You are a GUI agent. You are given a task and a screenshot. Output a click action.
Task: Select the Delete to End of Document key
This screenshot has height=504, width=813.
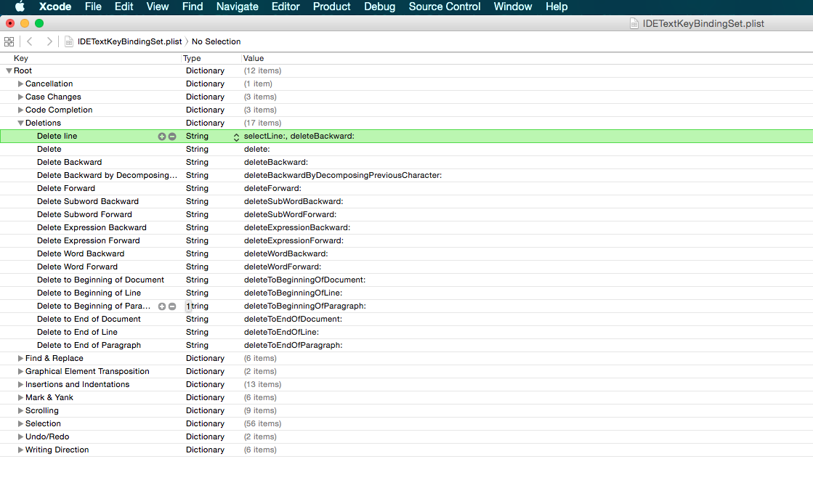coord(89,319)
